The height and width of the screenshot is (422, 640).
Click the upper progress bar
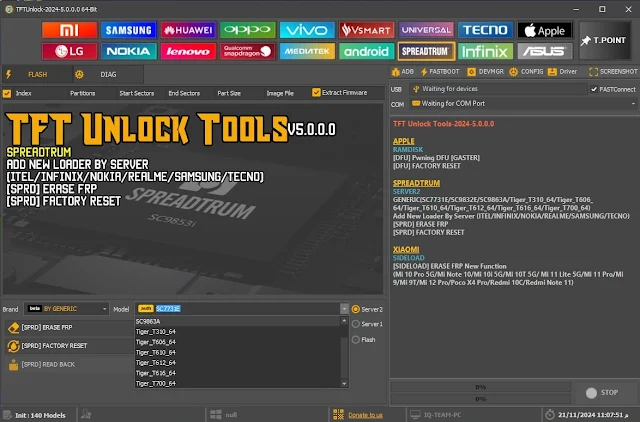pyautogui.click(x=480, y=387)
